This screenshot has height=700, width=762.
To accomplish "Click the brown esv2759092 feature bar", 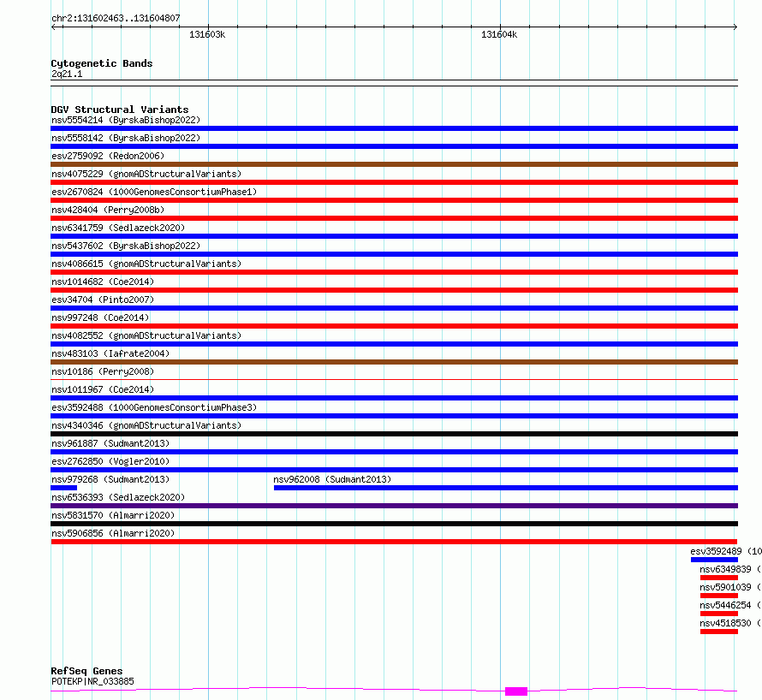I will click(x=394, y=164).
